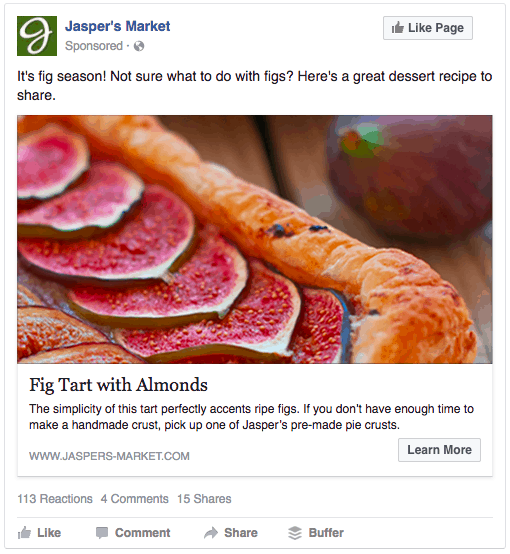Visit the WWW.JASPERS-MARKET.COM link
The image size is (510, 554).
pos(109,456)
